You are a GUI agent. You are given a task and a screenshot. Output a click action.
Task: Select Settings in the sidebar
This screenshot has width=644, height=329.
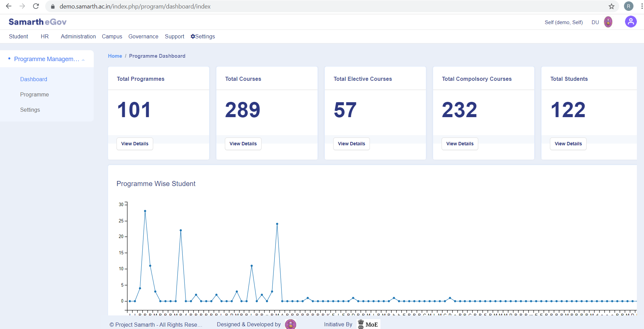pos(30,110)
